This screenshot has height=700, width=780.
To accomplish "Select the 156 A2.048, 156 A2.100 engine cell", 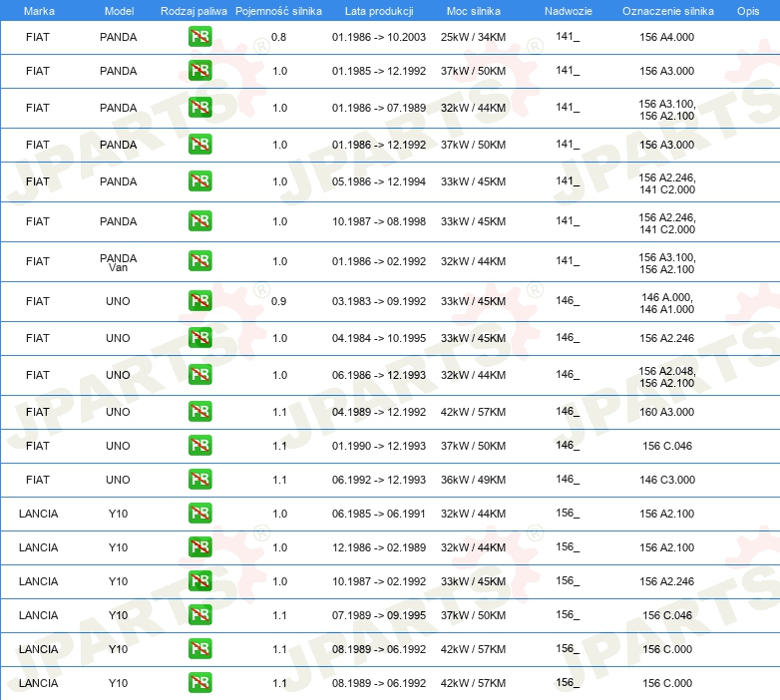I will pos(667,377).
